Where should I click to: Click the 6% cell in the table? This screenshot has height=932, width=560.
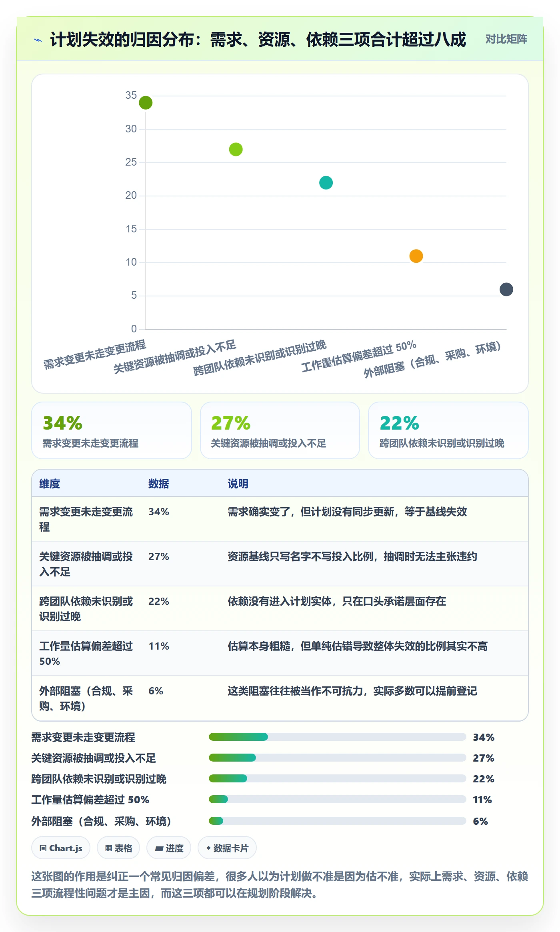[156, 691]
